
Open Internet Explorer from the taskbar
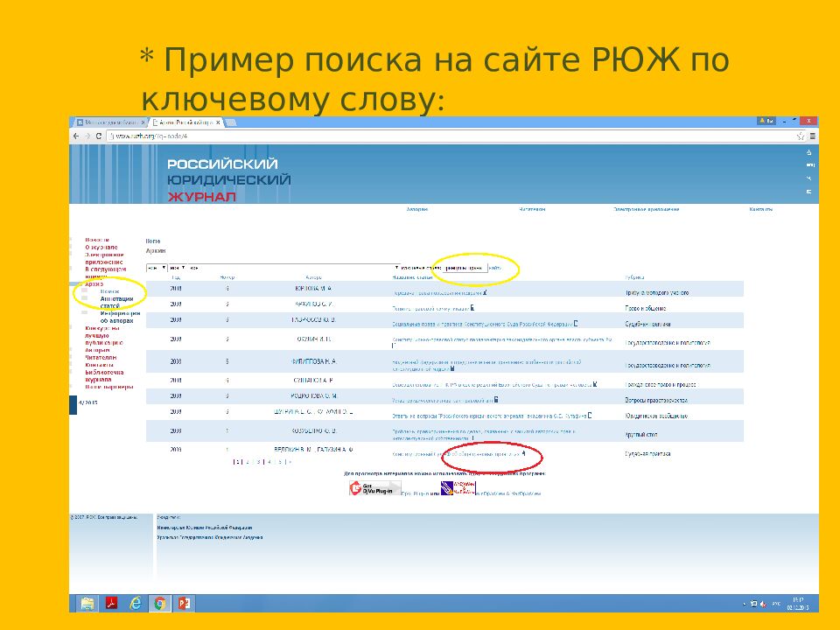coord(136,603)
